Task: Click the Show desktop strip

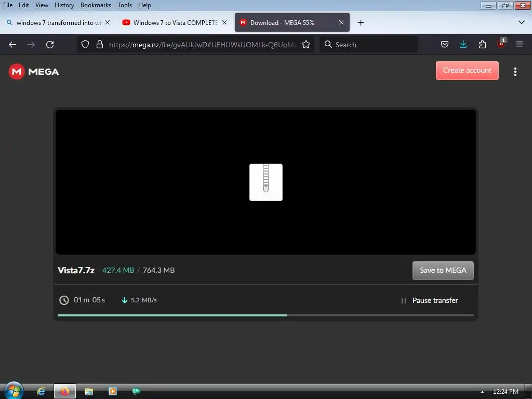Action: pos(528,392)
